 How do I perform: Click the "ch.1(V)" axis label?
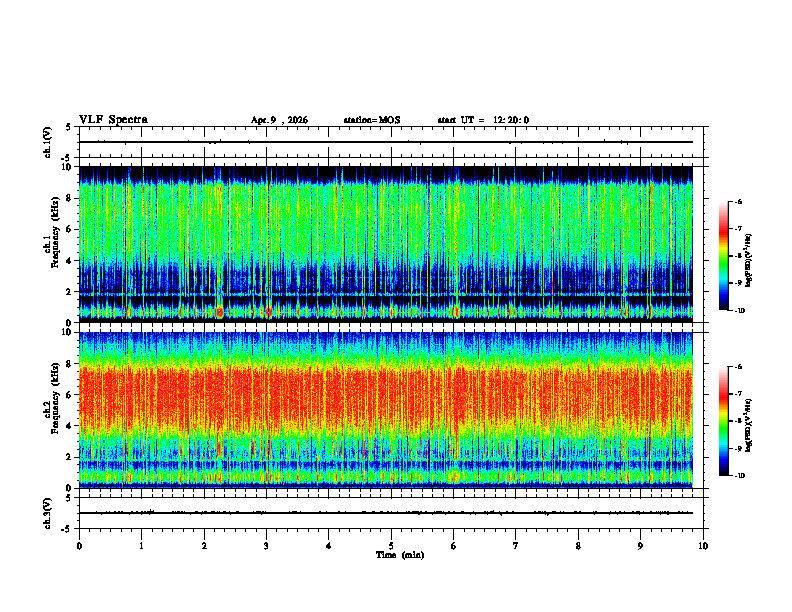(x=48, y=142)
